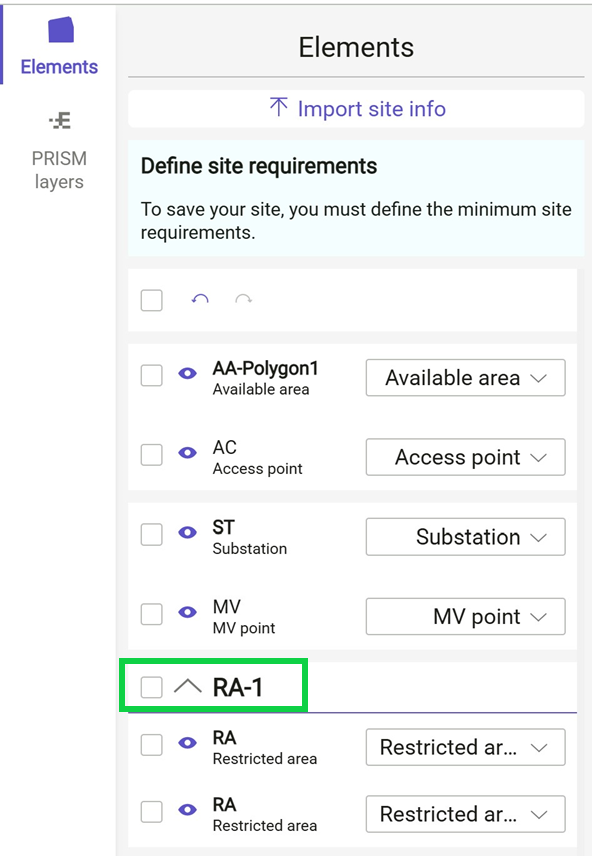Image resolution: width=592 pixels, height=856 pixels.
Task: Click the Undo icon above the elements list
Action: coord(200,300)
